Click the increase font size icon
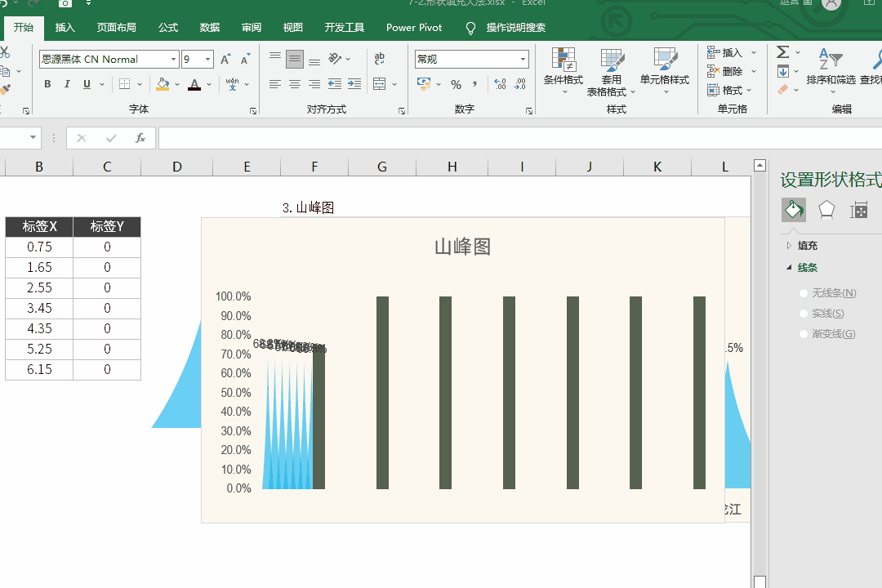The height and width of the screenshot is (588, 882). pos(225,60)
